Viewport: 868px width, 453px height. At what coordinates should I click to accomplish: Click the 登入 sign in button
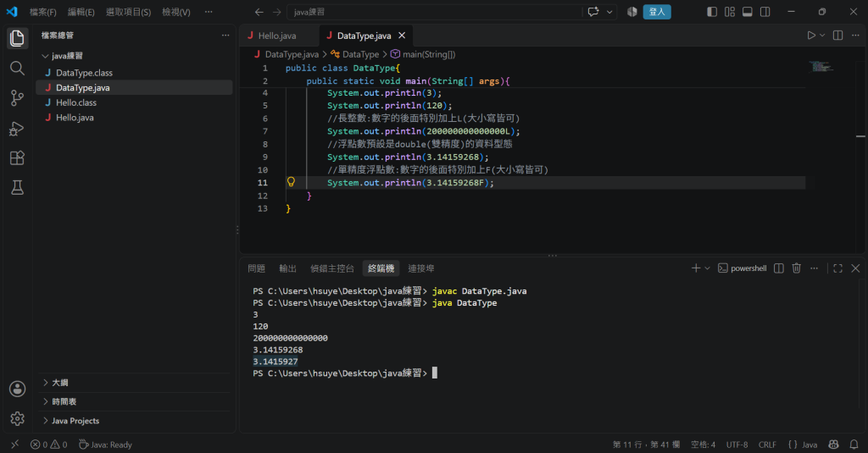(x=657, y=12)
